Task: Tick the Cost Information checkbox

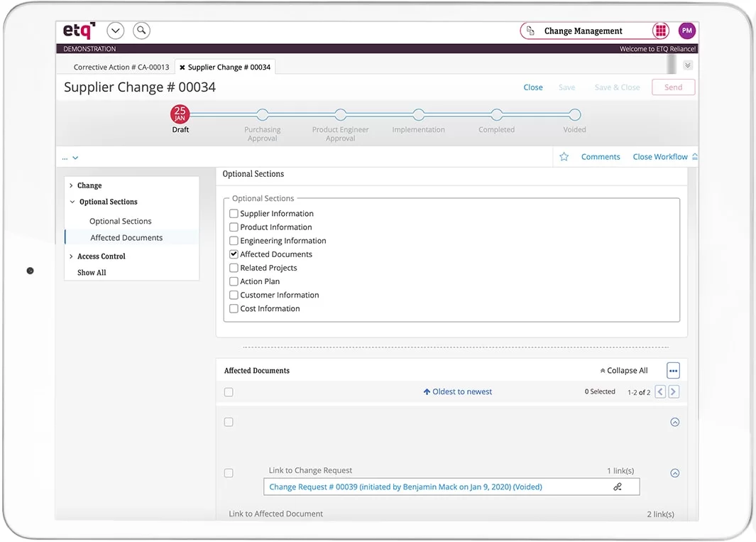Action: 234,309
